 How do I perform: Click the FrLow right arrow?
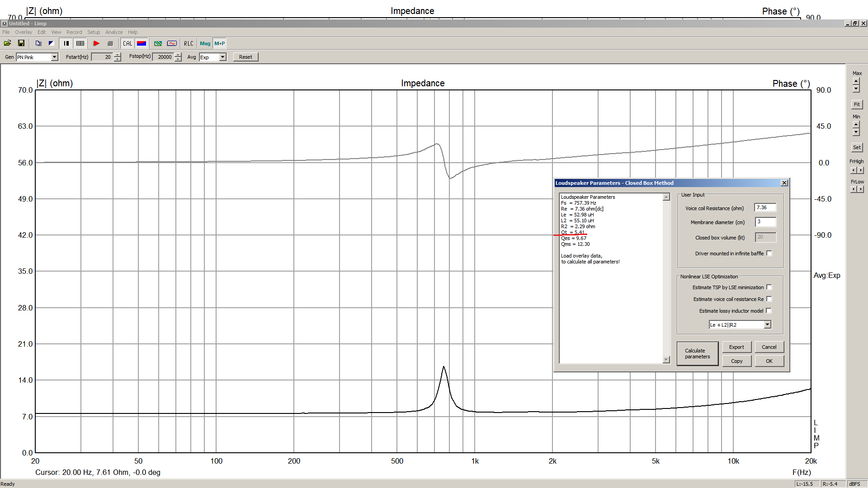pos(861,189)
